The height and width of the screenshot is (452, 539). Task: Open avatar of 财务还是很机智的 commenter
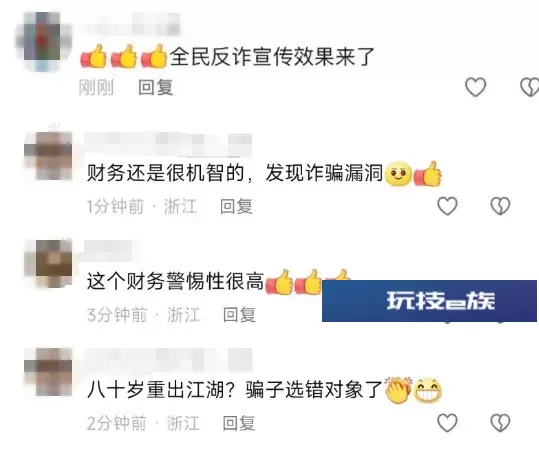[x=48, y=156]
